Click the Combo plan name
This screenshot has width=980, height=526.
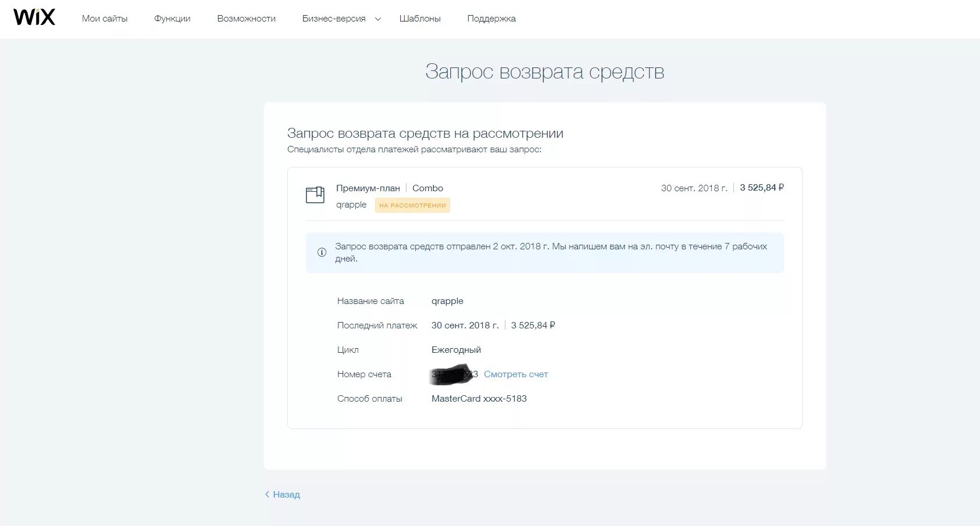coord(427,188)
